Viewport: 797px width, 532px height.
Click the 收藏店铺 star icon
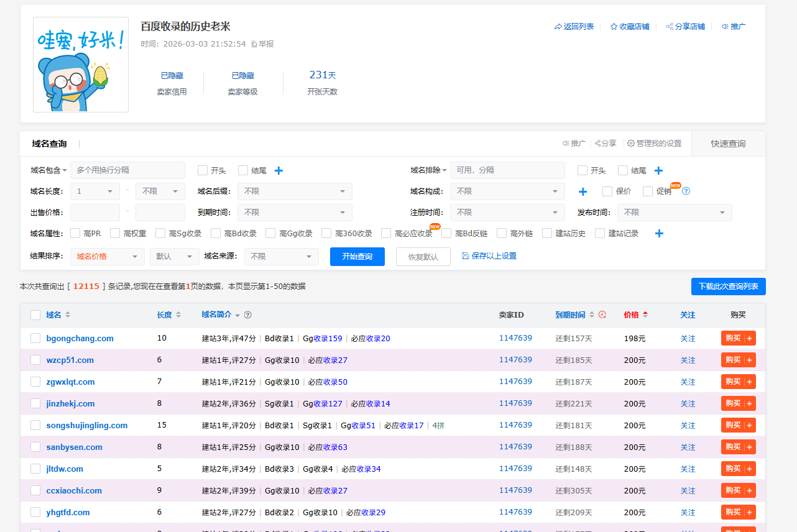coord(614,27)
